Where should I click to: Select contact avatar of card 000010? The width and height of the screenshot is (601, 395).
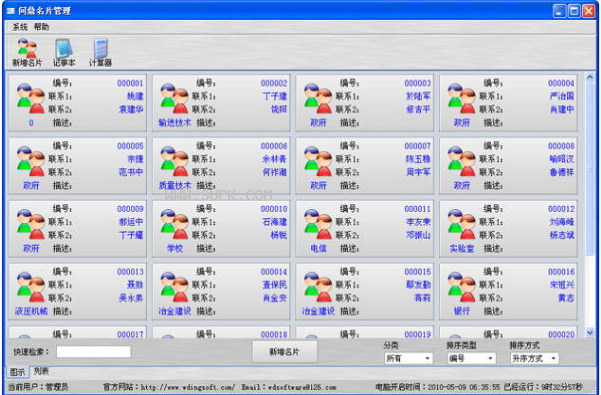tap(174, 224)
